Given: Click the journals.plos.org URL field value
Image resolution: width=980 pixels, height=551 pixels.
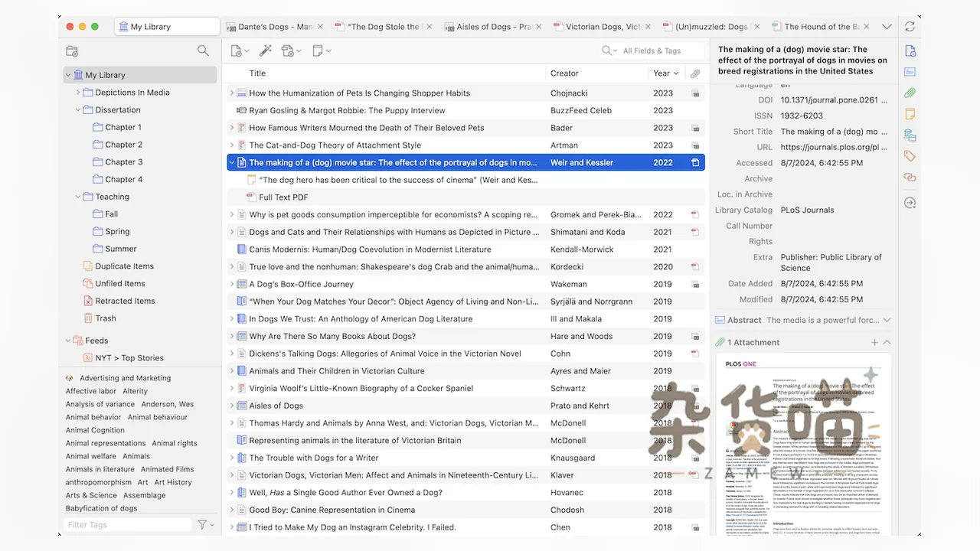Looking at the screenshot, I should (x=835, y=147).
